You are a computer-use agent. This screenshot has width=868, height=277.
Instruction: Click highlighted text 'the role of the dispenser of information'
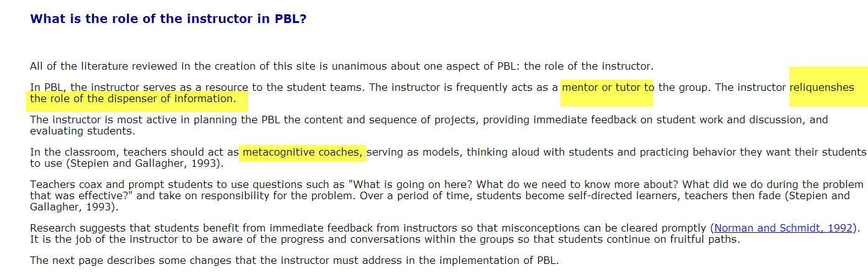[x=133, y=98]
